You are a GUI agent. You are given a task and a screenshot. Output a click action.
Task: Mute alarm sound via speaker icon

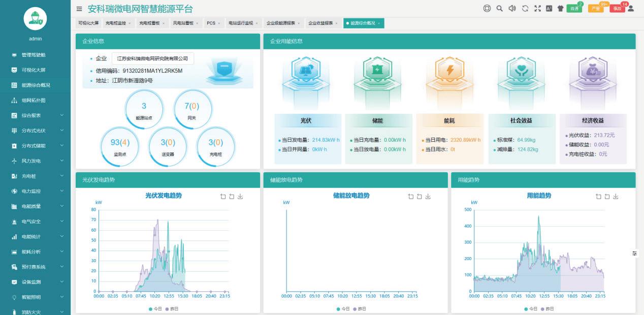tap(512, 8)
